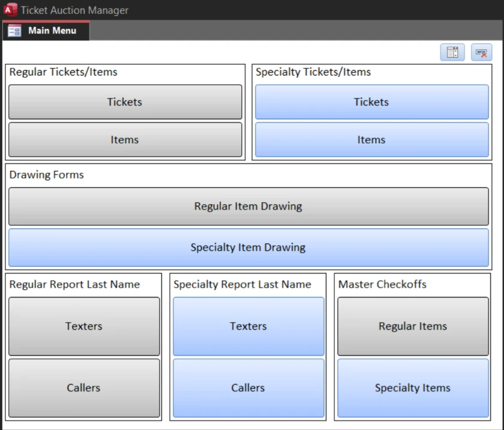The width and height of the screenshot is (504, 430).
Task: Open Specialty Items master checkoff
Action: click(x=413, y=388)
